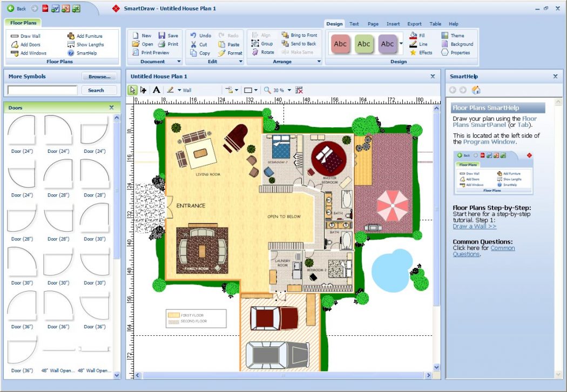Viewport: 567px width, 392px height.
Task: Follow the 'Draw a Wall >>' link
Action: coord(474,226)
